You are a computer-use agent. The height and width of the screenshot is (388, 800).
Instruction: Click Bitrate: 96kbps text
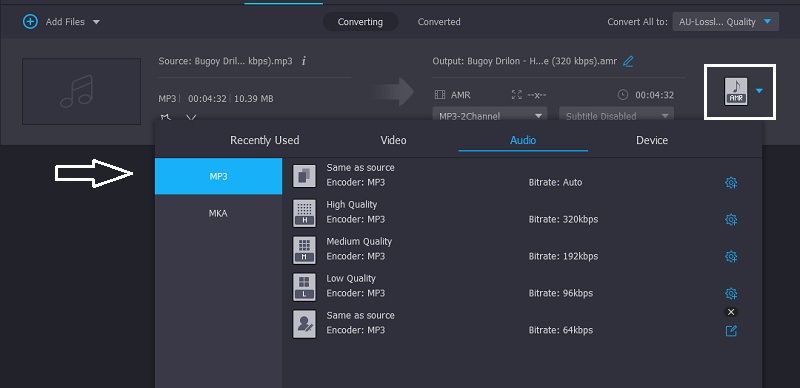pyautogui.click(x=561, y=294)
